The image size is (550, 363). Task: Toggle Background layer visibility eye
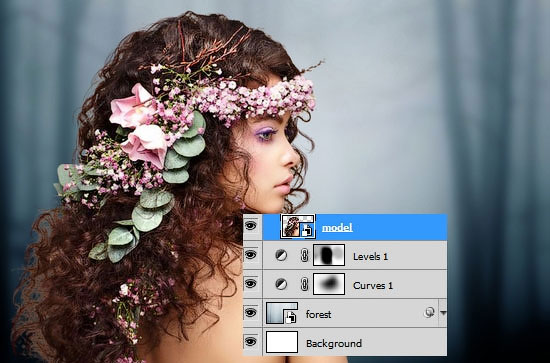tap(250, 341)
